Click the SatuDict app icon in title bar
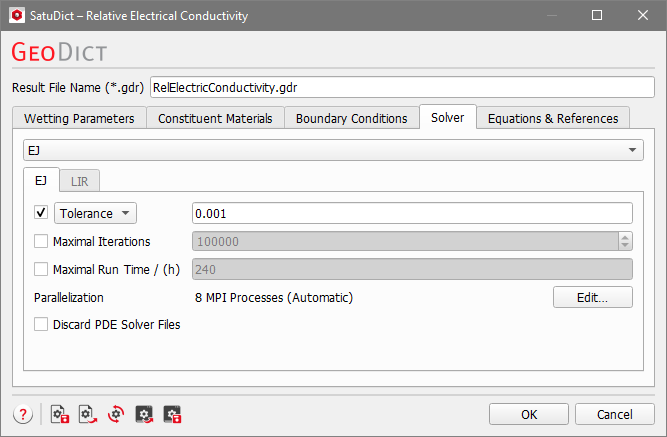 (17, 15)
